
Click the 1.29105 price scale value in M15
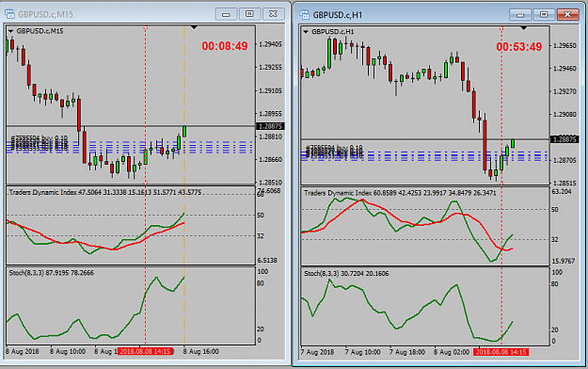(270, 90)
